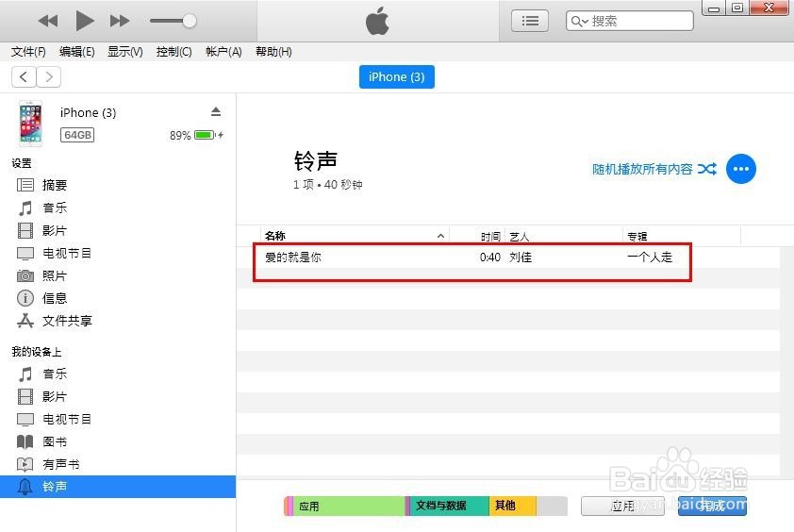The image size is (794, 532).
Task: Open the blue more options ellipsis button
Action: pos(741,169)
